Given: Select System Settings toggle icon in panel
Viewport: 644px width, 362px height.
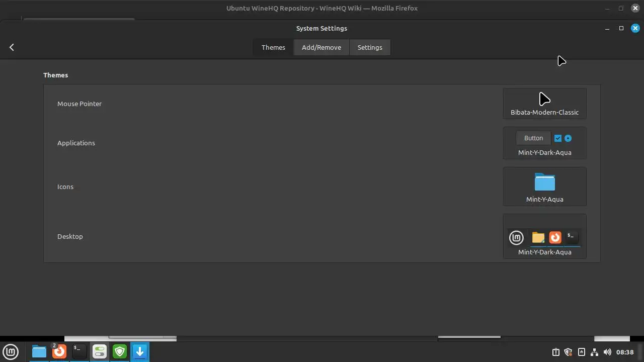Looking at the screenshot, I should (x=100, y=351).
